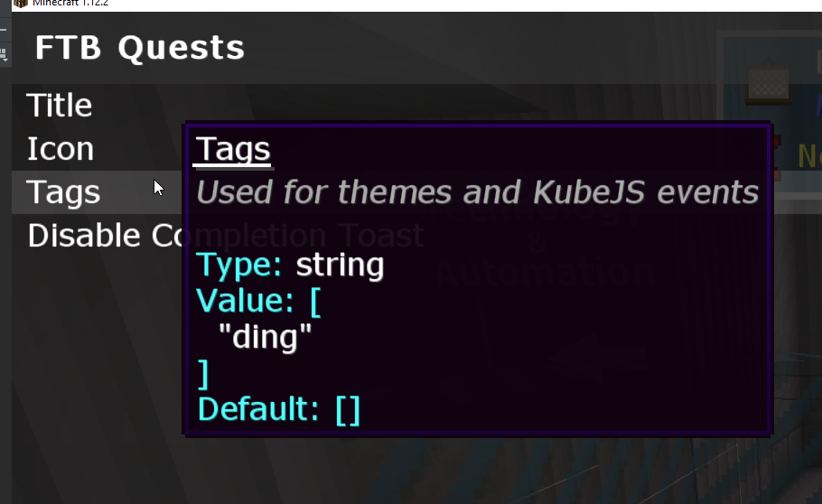Click the "Used for themes and KubeJS events" description

(477, 192)
